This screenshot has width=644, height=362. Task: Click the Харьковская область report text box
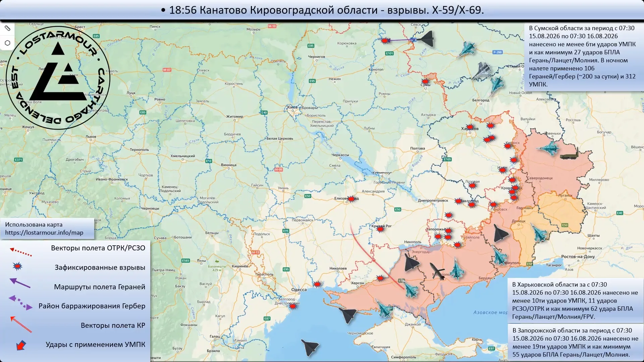(x=575, y=301)
